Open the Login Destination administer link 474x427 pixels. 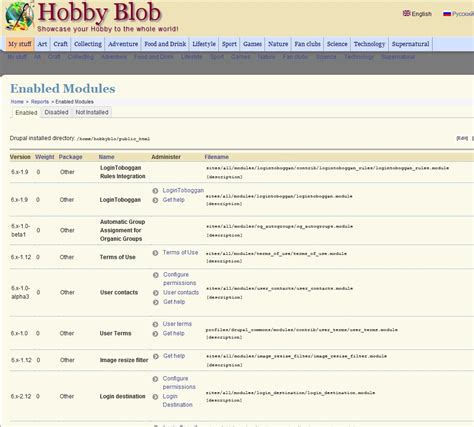tap(178, 400)
